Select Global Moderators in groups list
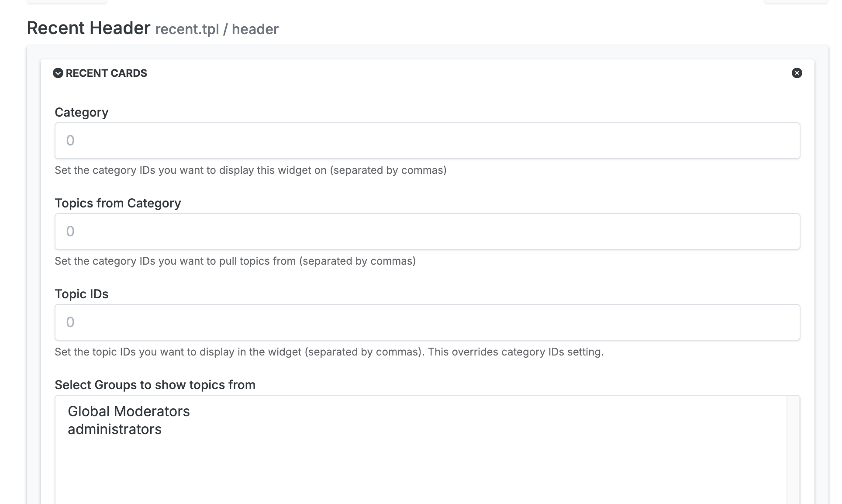This screenshot has width=842, height=504. (x=129, y=411)
